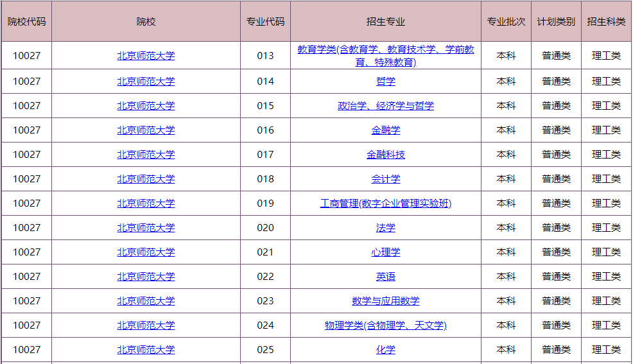Image resolution: width=633 pixels, height=364 pixels.
Task: Select 普通类 cell in 数学与应用数学 row
Action: tap(556, 301)
